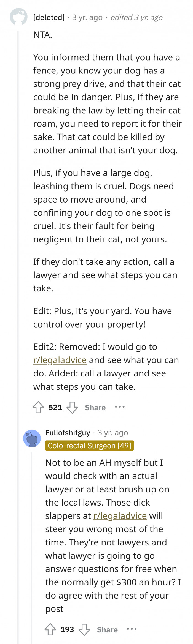This screenshot has width=193, height=644.
Task: Share Fullofshitguy's reply
Action: coord(107,630)
